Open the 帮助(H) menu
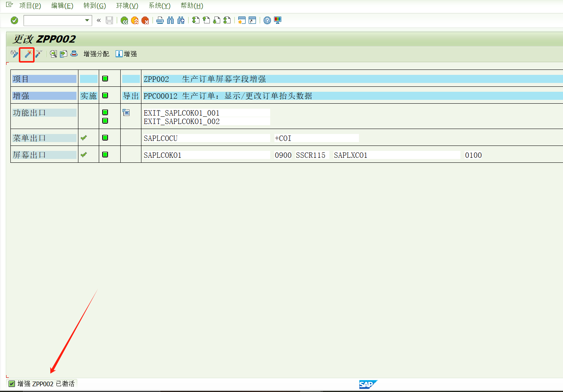 coord(192,6)
